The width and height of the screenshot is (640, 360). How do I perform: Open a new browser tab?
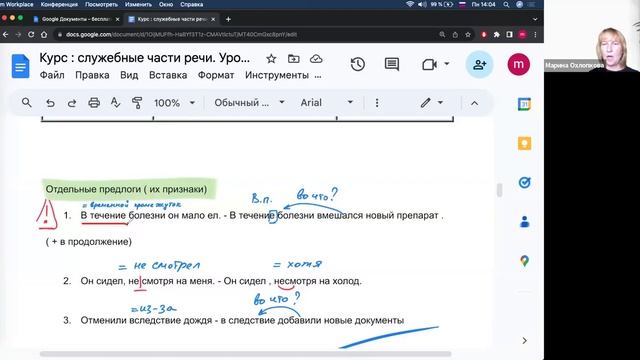[x=228, y=19]
